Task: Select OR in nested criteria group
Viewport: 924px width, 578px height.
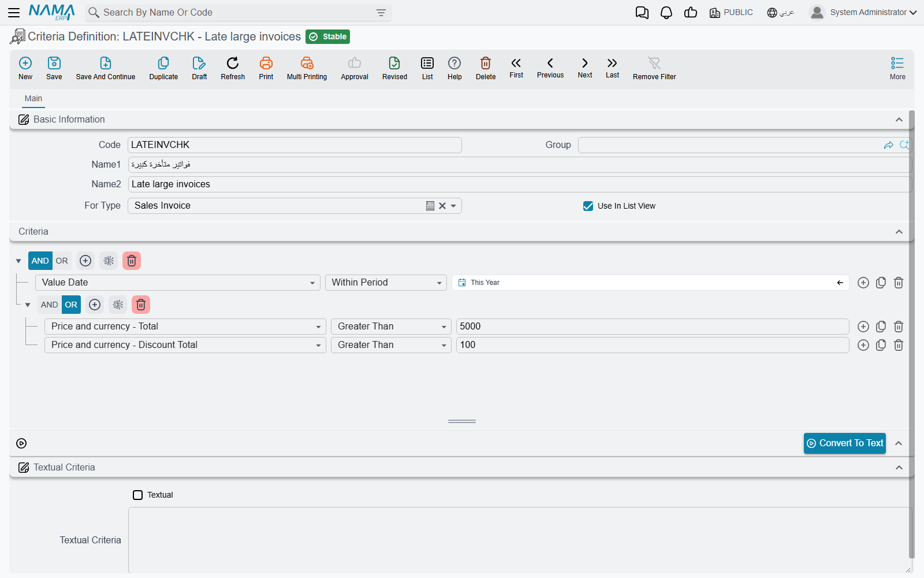Action: click(71, 305)
